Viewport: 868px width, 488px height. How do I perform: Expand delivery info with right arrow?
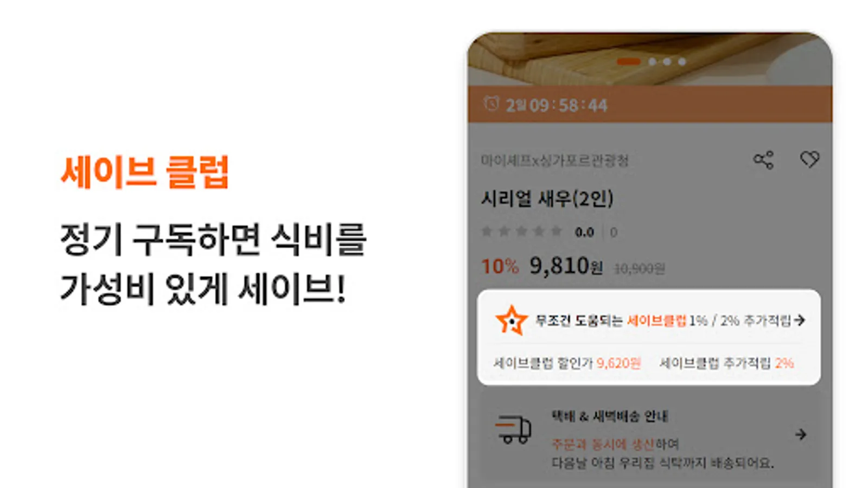(x=800, y=434)
